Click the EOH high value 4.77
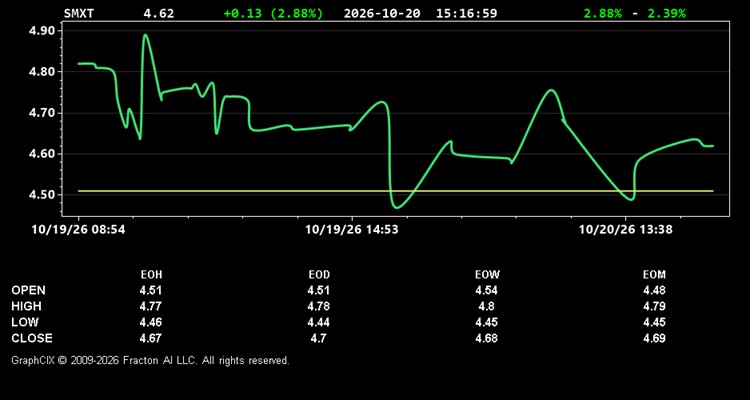750x400 pixels. 151,306
